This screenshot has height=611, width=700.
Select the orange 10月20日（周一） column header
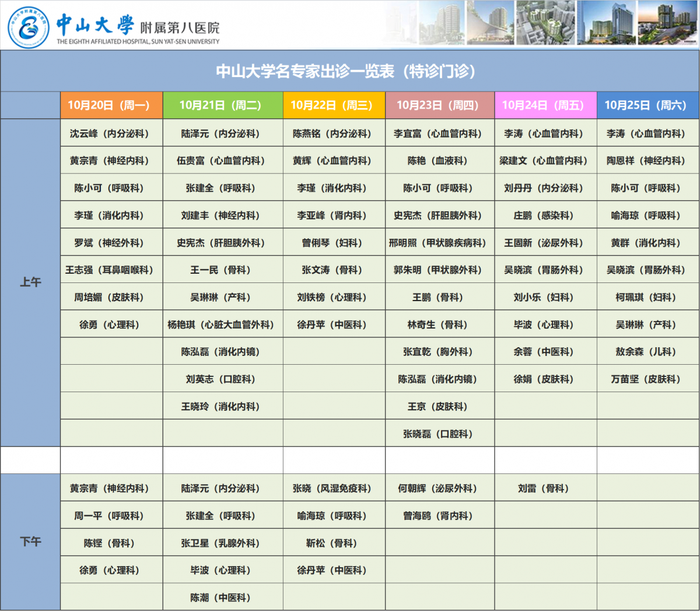click(x=111, y=106)
